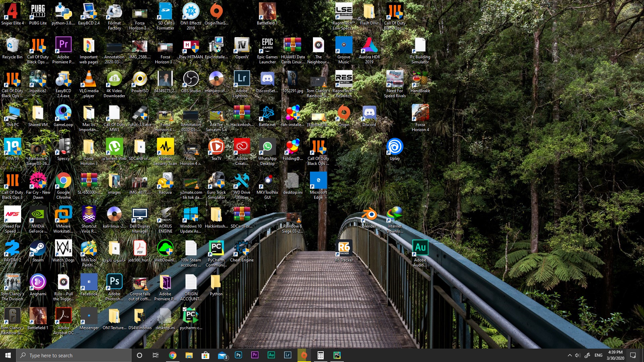This screenshot has height=362, width=644.
Task: Launch Premiere Pro from the taskbar
Action: click(255, 355)
